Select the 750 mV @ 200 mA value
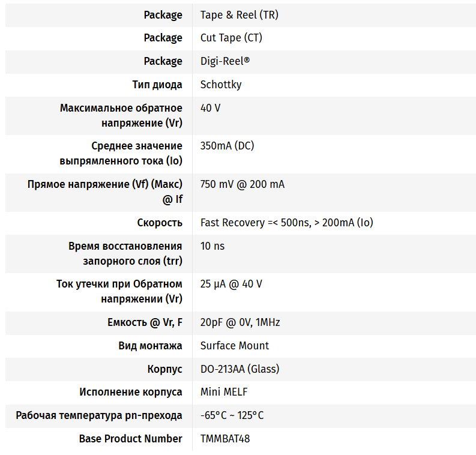This screenshot has width=476, height=455. click(242, 184)
